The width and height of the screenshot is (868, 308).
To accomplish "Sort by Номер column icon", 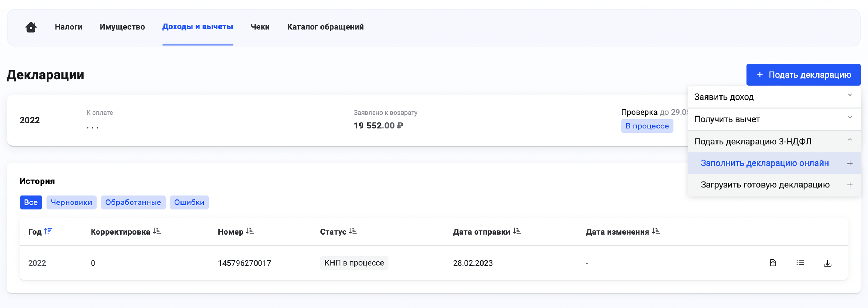I will click(250, 231).
